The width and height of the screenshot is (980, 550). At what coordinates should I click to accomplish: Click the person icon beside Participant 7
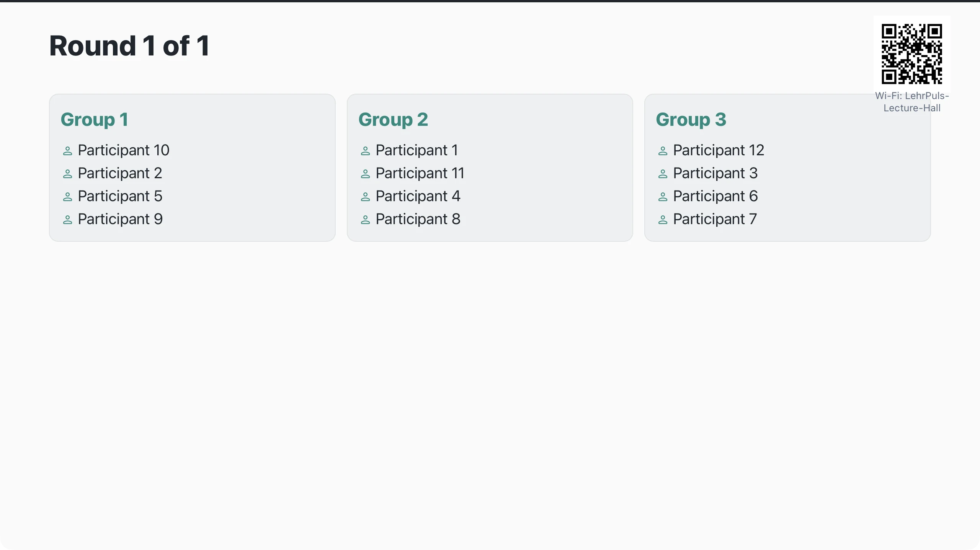pos(663,220)
